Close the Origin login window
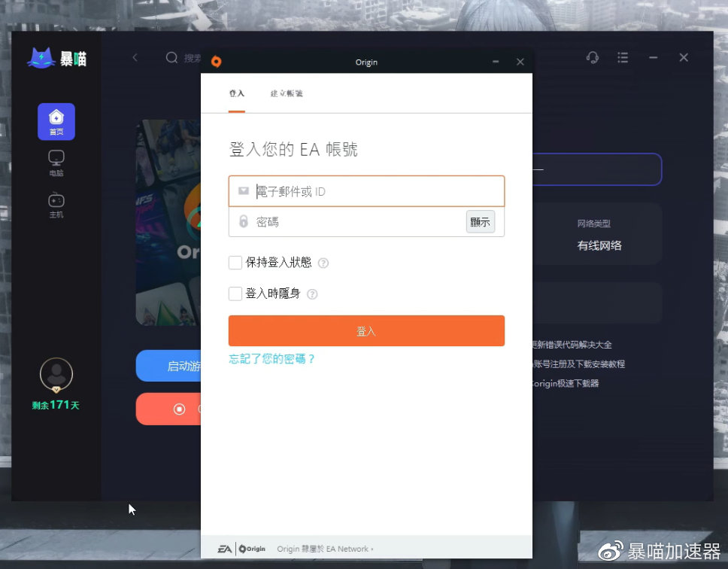Screen dimensions: 728x569 click(520, 62)
